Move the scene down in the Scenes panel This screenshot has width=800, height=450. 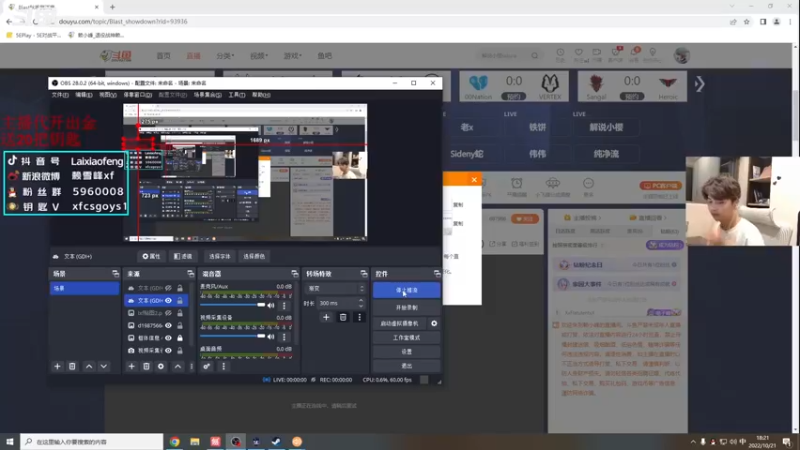(104, 366)
